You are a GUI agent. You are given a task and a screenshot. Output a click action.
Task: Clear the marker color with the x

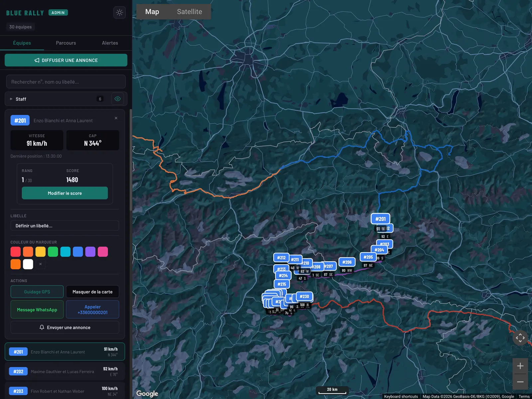click(41, 264)
